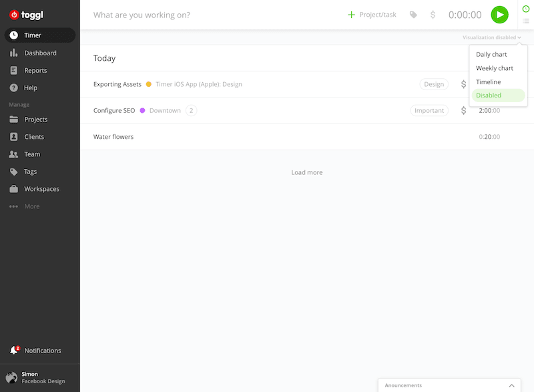
Task: Add a Project/task to the timer
Action: 372,15
